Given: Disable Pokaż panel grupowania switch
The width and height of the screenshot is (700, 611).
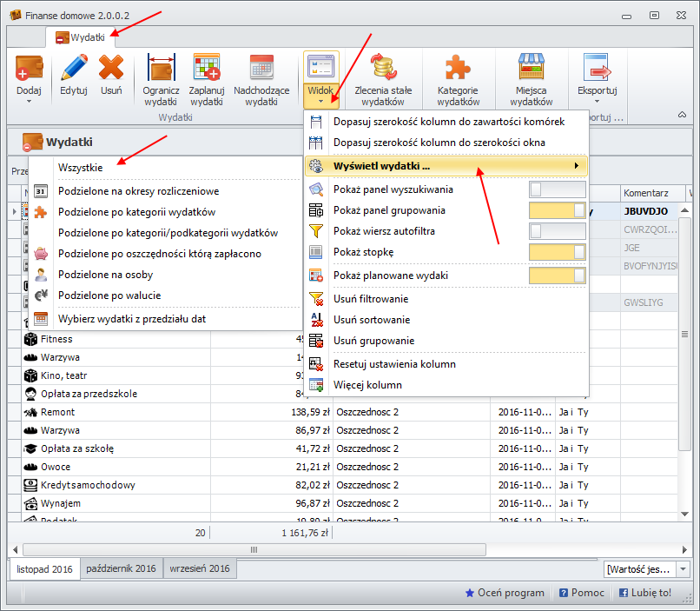Looking at the screenshot, I should [557, 210].
